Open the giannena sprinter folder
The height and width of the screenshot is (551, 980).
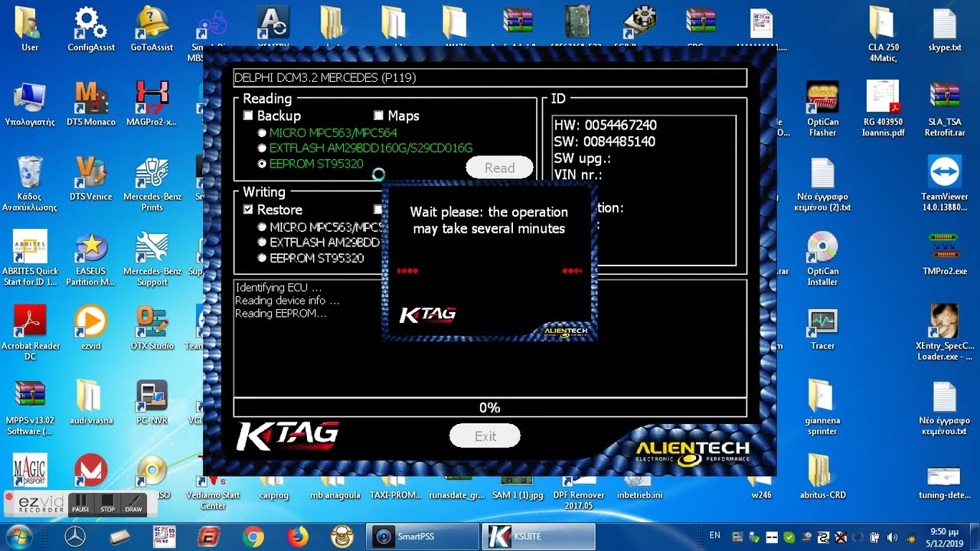[822, 407]
